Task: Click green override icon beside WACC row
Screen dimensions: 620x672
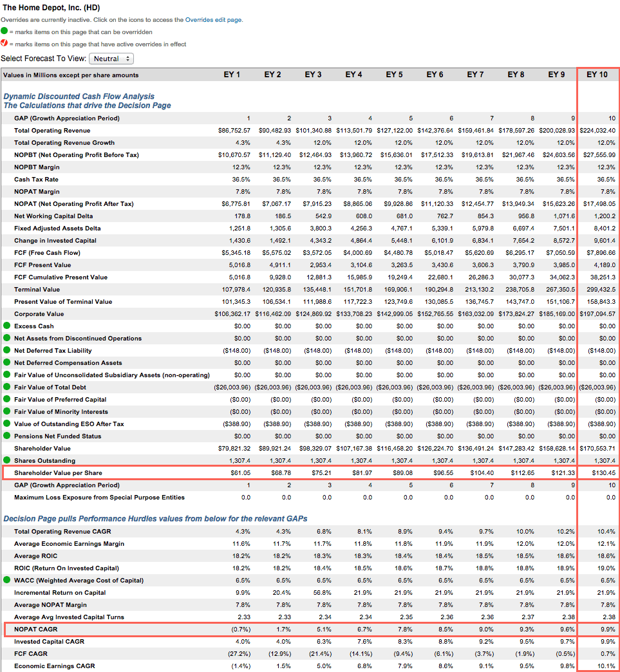Action: coord(7,580)
